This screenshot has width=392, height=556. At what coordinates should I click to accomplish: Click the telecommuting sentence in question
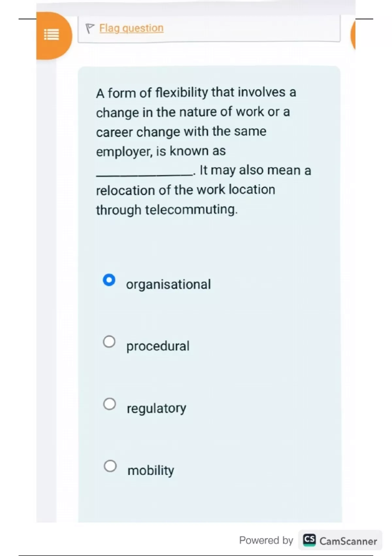185,200
